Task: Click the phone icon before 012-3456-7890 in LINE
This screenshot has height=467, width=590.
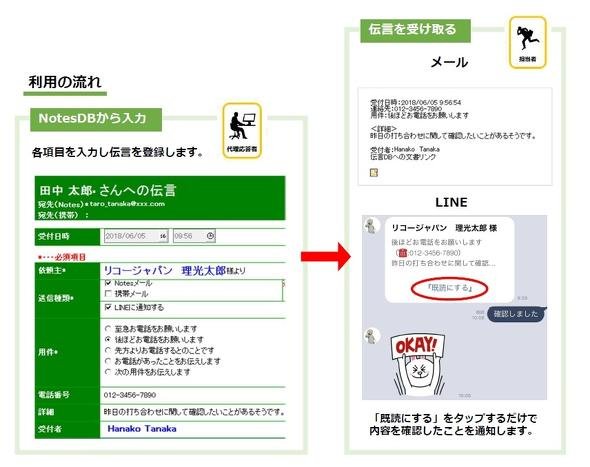Action: 403,253
